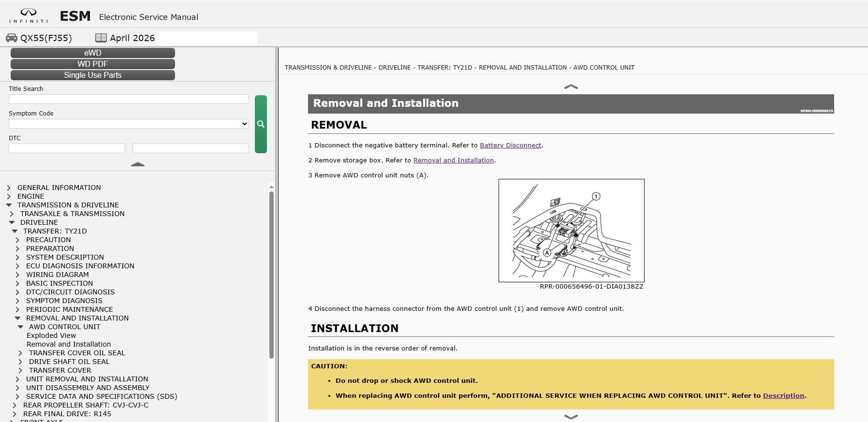The width and height of the screenshot is (868, 422).
Task: Open the Single Use Parts button
Action: (x=93, y=75)
